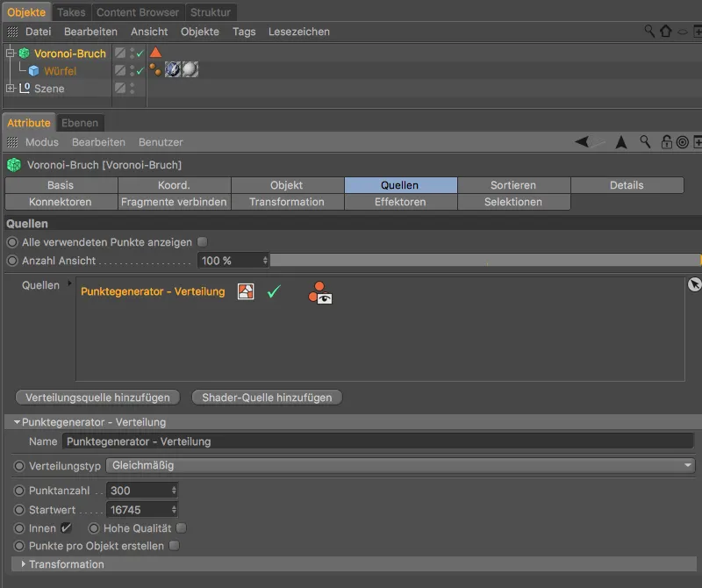
Task: Click the home icon in the Objekte manager
Action: (x=666, y=31)
